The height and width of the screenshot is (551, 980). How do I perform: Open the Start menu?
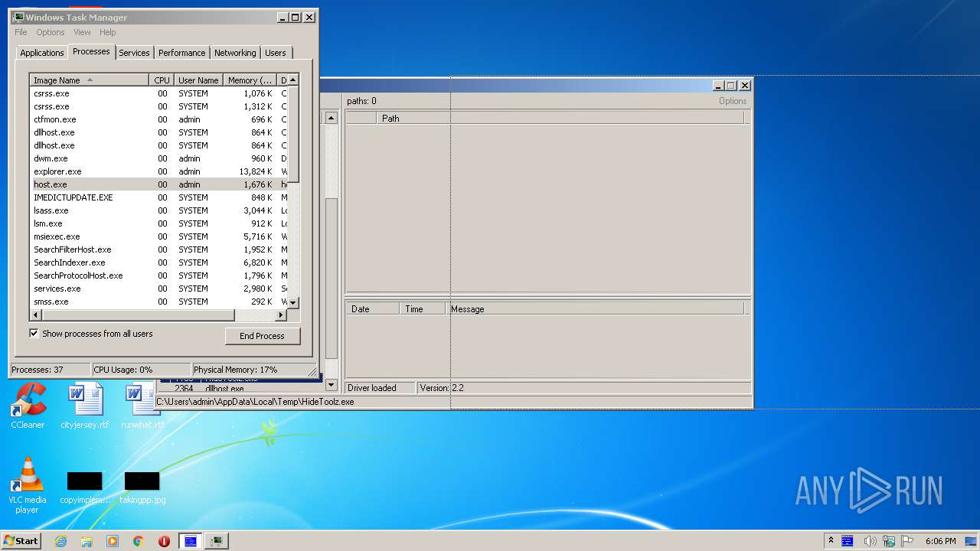coord(21,540)
